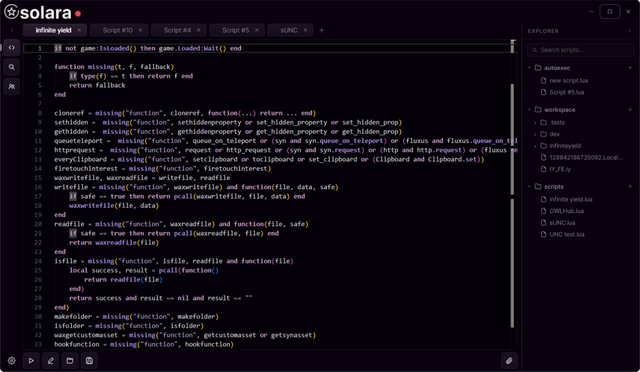Open sUNC.lua in scripts
Viewport: 640px width, 372px height.
click(x=562, y=223)
